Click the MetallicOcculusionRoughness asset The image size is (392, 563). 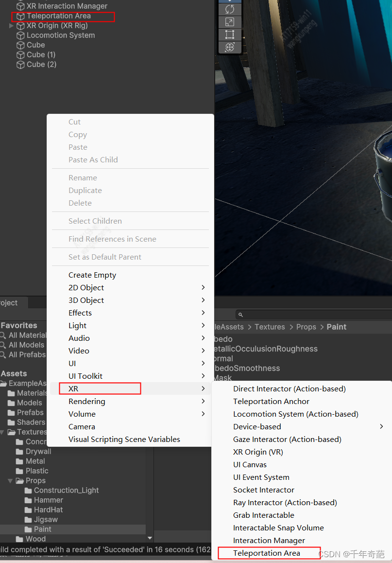[266, 349]
